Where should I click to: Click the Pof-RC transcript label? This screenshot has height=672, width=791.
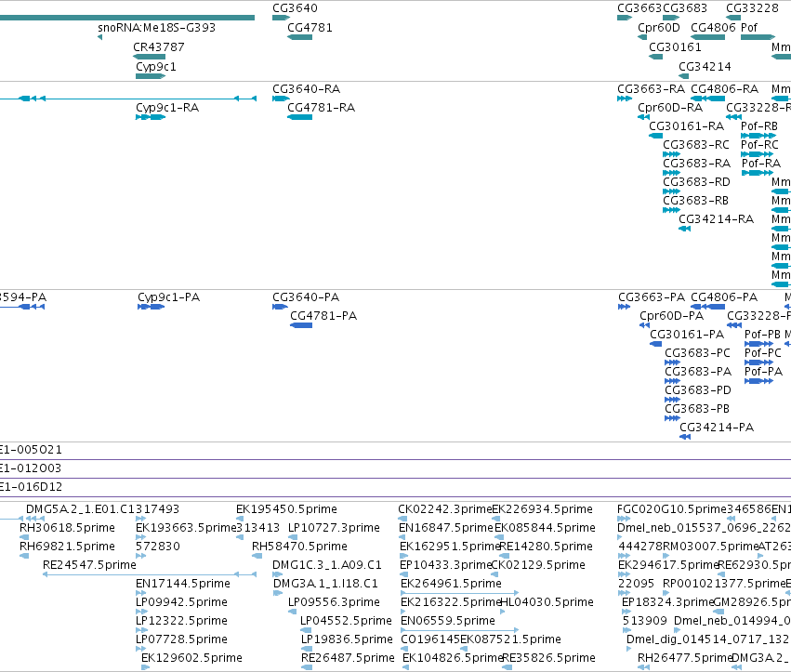pos(759,145)
